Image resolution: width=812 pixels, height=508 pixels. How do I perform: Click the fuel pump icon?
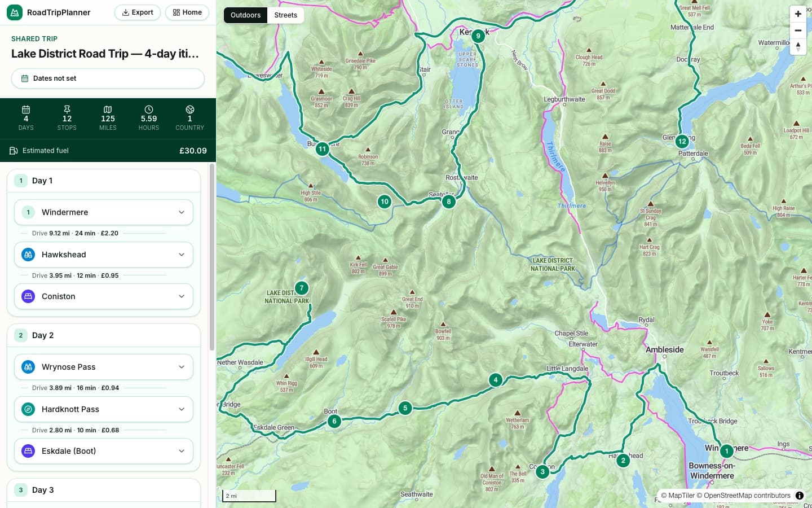(x=14, y=151)
